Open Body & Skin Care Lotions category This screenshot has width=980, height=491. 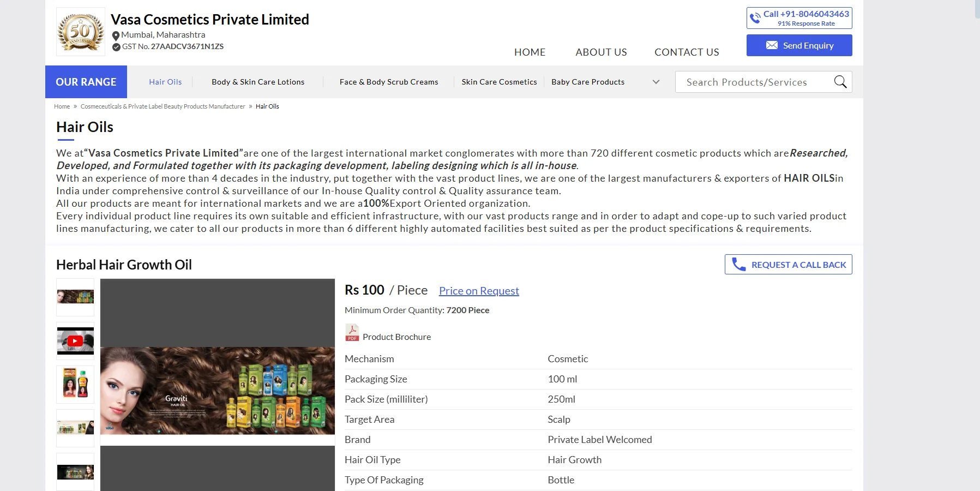(x=258, y=82)
